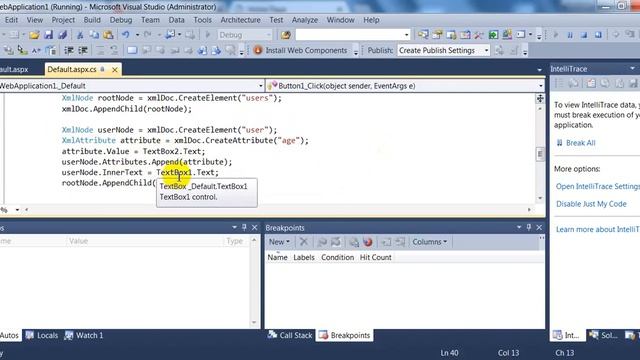Click the Toolbox hammer-wrench icon

(x=479, y=35)
